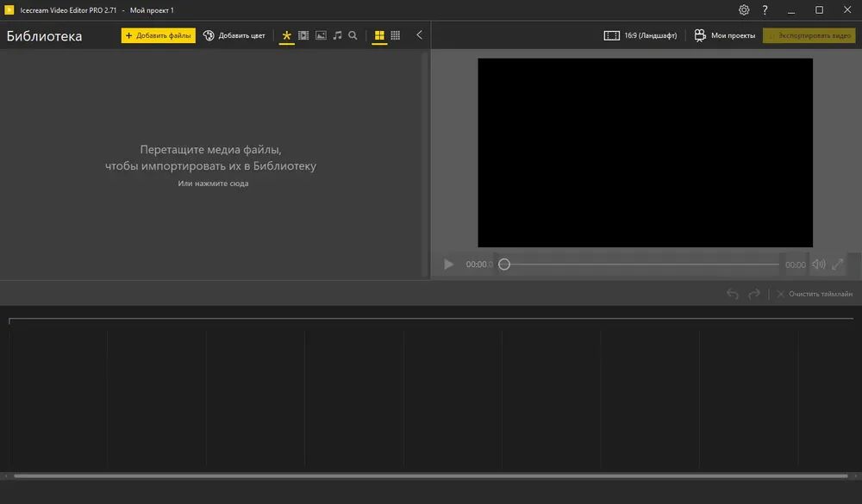Filter library by video files

point(303,35)
